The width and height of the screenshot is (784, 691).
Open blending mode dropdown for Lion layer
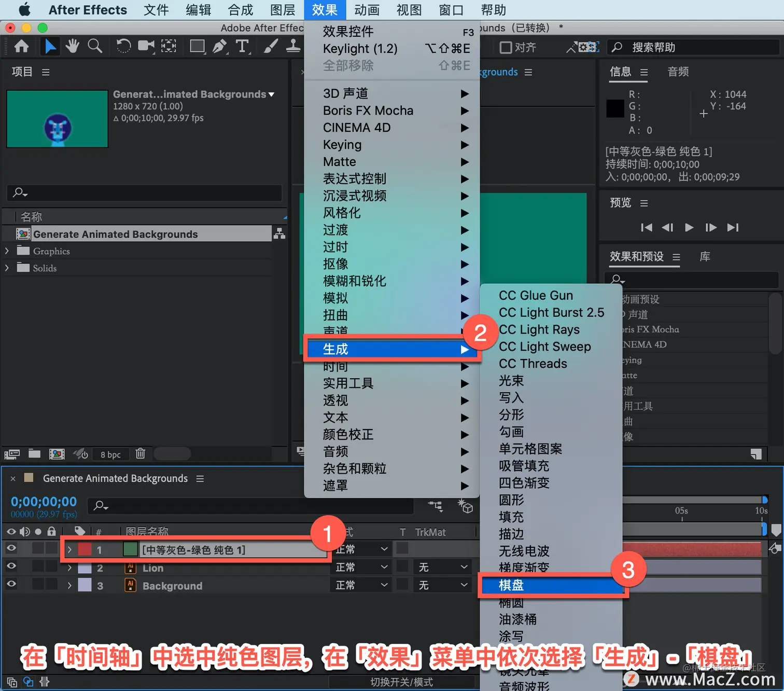361,567
